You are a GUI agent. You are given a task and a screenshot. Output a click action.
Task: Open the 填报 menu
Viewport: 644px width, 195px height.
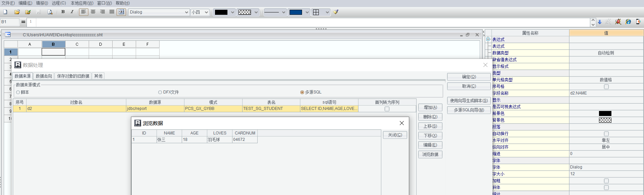42,3
